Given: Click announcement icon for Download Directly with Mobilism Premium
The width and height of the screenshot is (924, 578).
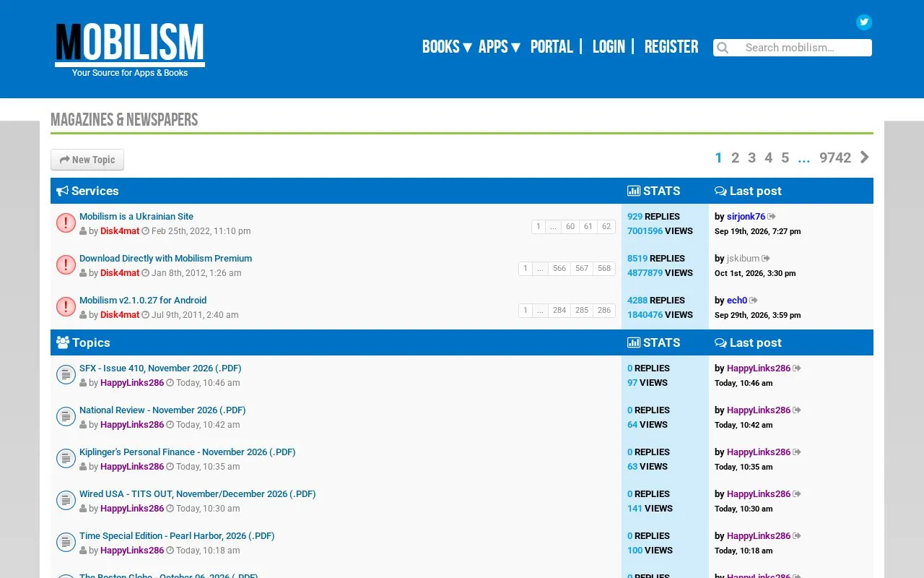Looking at the screenshot, I should 66,265.
